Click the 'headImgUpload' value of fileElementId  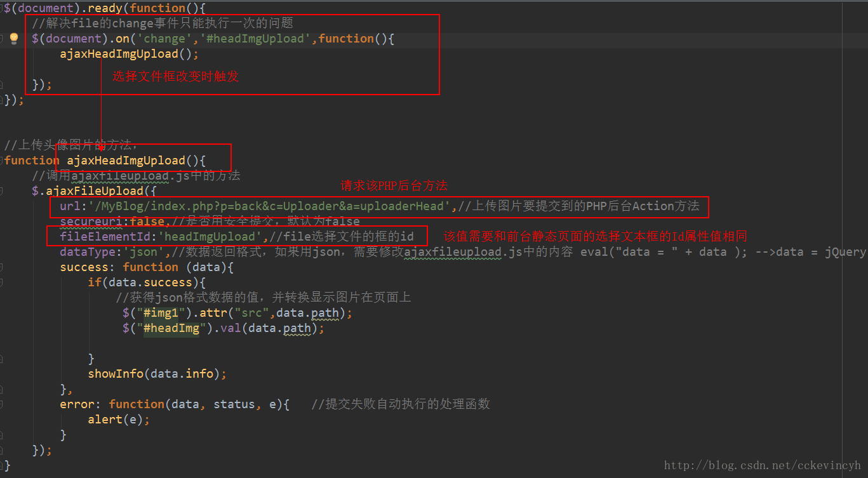pyautogui.click(x=211, y=237)
